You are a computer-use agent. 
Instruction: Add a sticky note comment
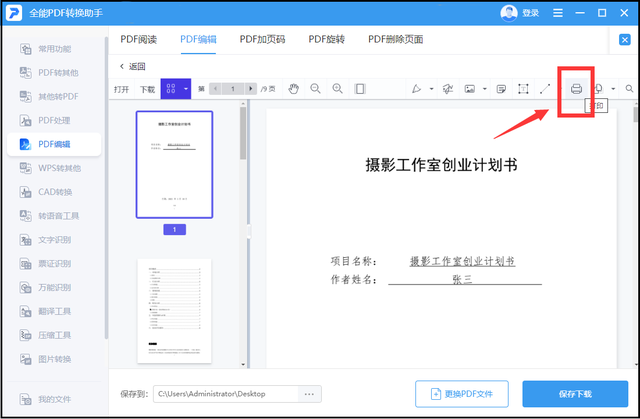pos(501,89)
